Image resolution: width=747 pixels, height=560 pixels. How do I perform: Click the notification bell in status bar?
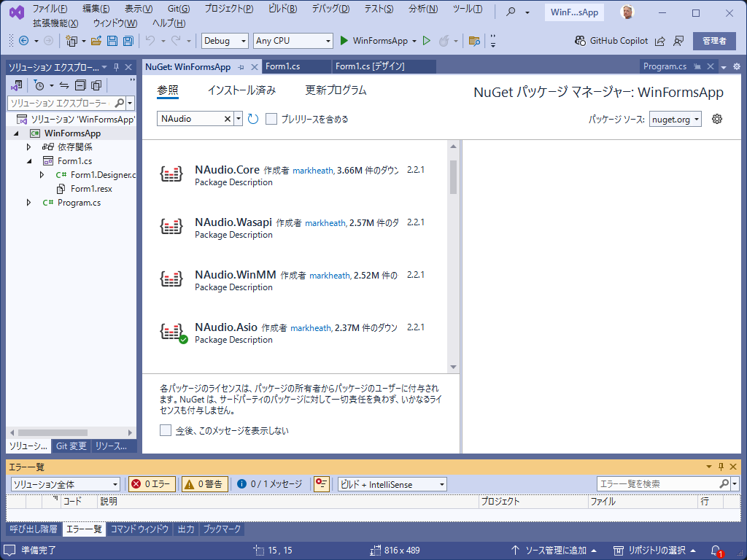click(716, 551)
